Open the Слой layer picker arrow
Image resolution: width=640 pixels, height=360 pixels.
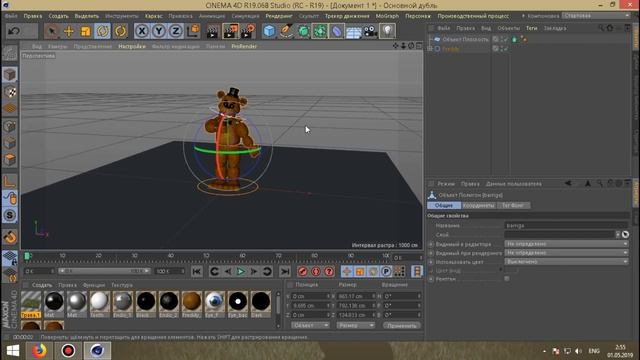click(x=618, y=234)
